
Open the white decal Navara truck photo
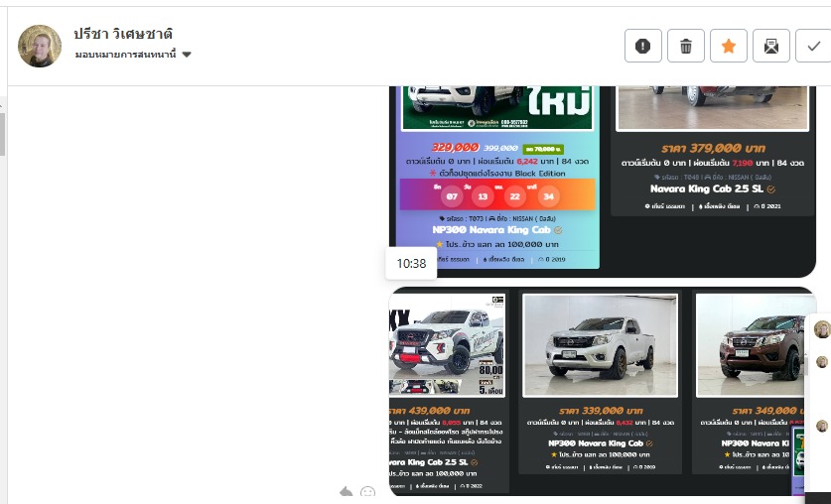click(447, 345)
